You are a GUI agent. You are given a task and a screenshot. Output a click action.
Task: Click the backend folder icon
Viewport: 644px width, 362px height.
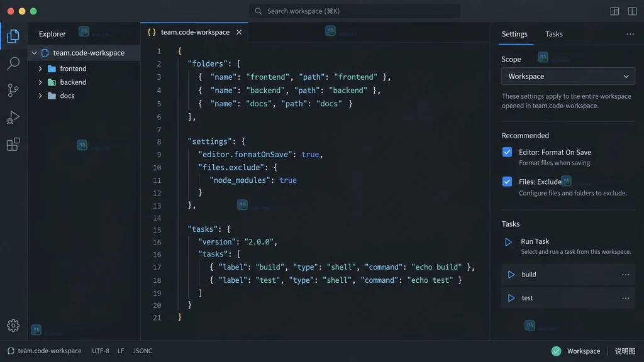click(x=52, y=82)
